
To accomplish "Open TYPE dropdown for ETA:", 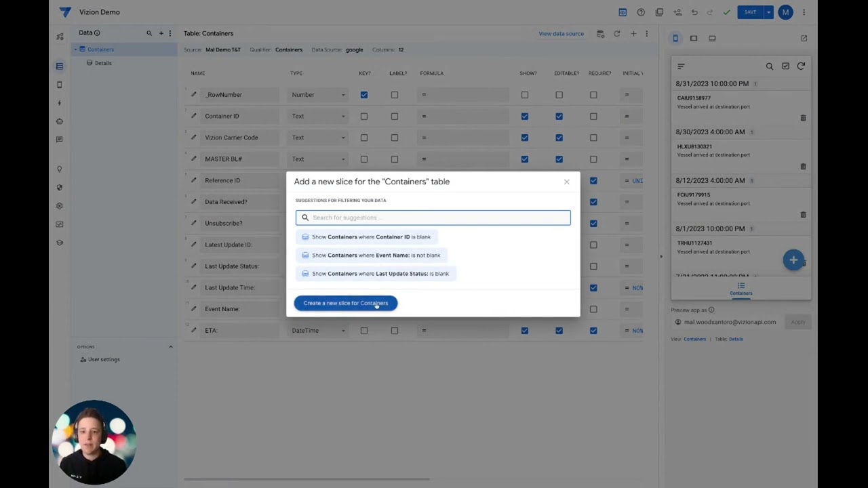I will click(318, 331).
